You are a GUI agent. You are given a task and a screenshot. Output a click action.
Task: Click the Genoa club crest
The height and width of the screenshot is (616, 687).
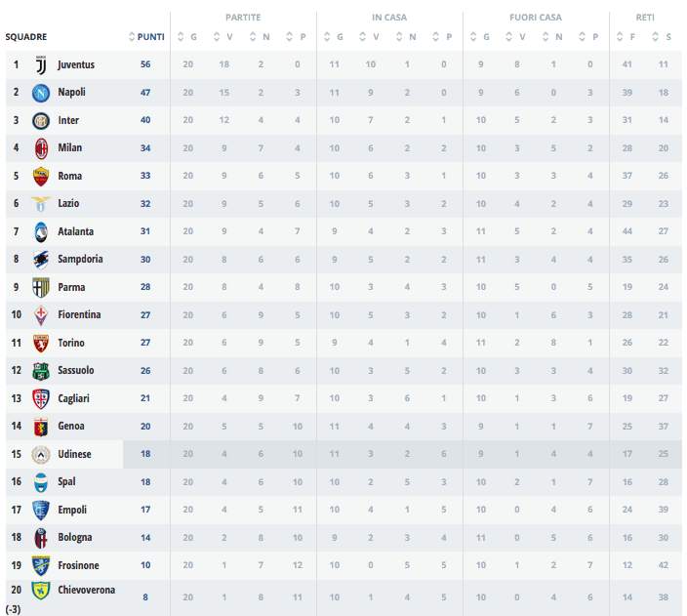[41, 427]
